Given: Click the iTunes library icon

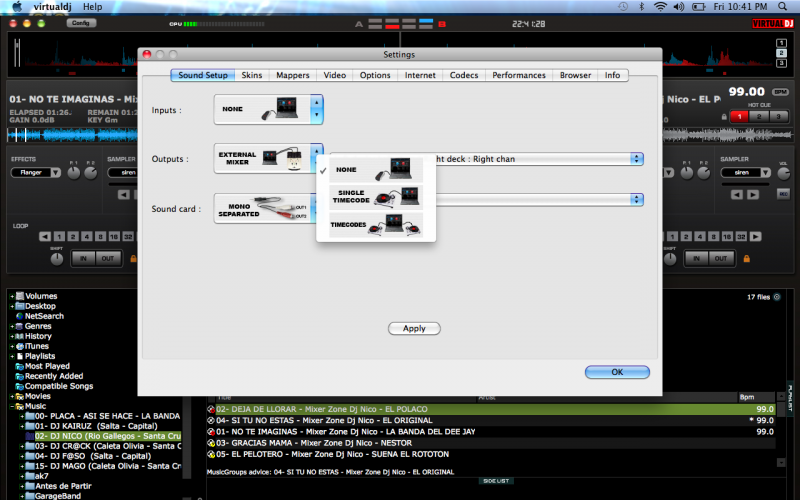Looking at the screenshot, I should tap(20, 346).
